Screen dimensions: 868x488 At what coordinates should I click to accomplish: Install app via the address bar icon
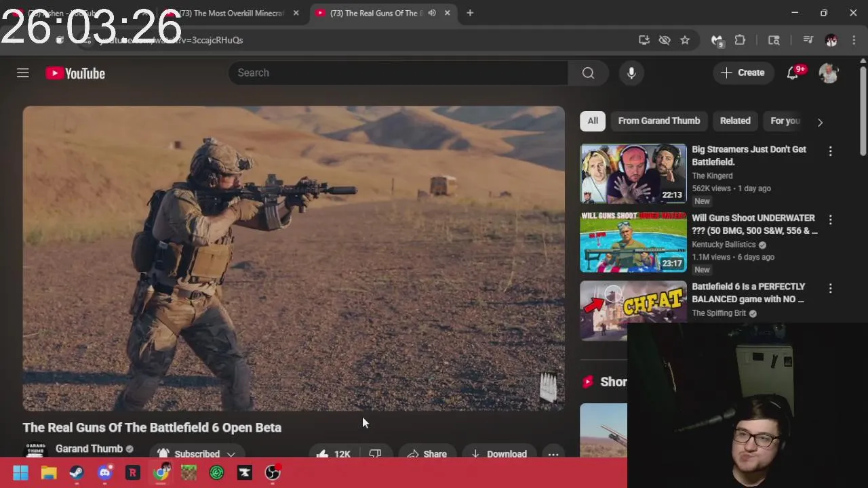644,40
